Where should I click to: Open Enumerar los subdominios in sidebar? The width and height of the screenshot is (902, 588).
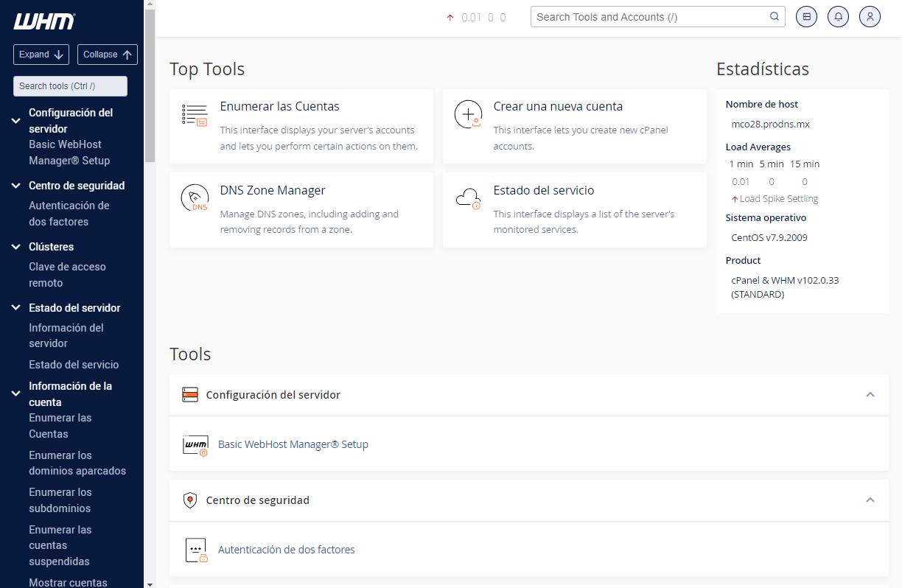[60, 500]
